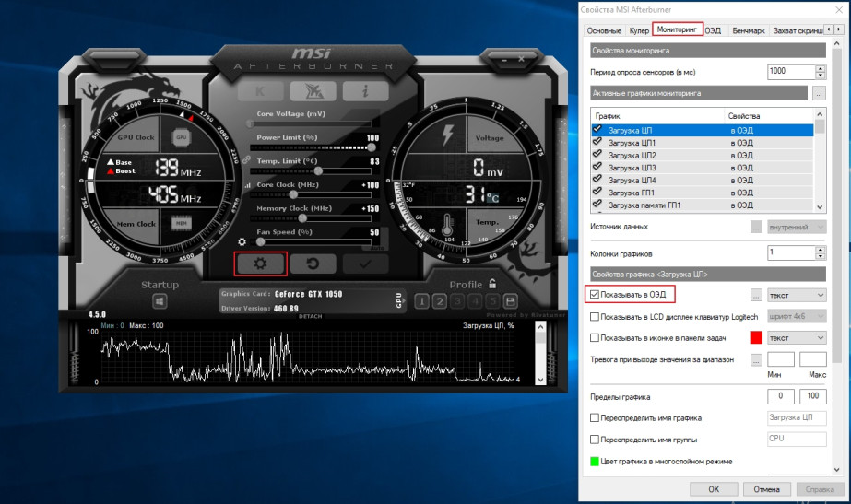Save profile with floppy disk icon
Viewport: 851px width, 504px height.
coord(510,301)
